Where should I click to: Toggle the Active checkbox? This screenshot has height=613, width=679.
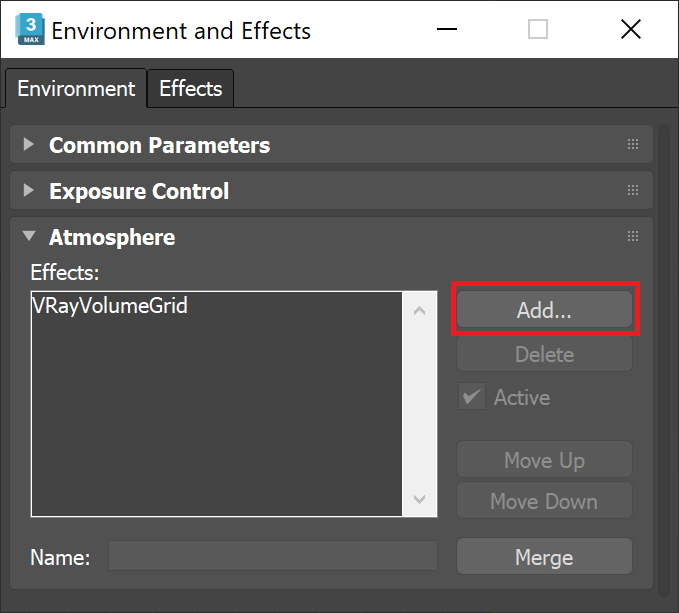[472, 397]
